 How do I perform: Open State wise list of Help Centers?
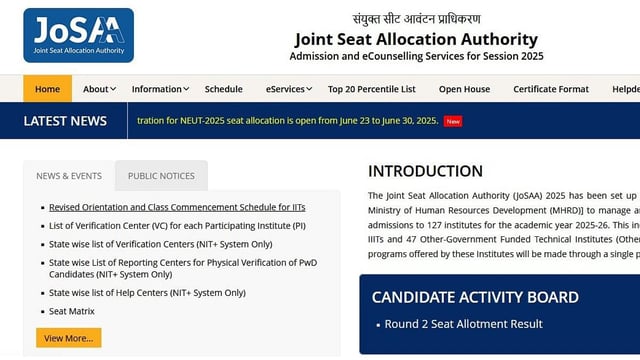point(147,293)
